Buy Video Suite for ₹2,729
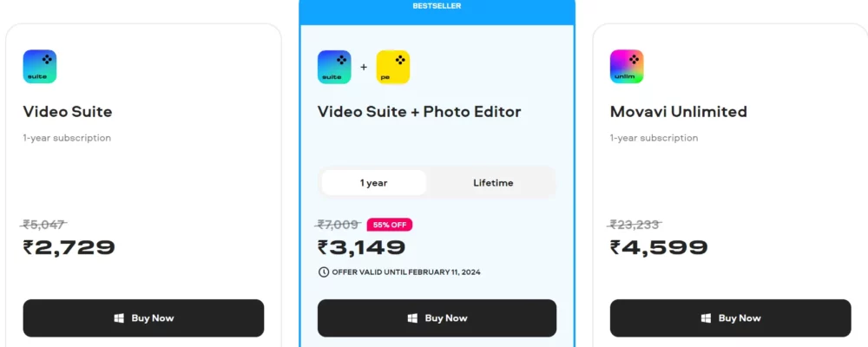Screen dimensions: 868x347 [x=143, y=318]
